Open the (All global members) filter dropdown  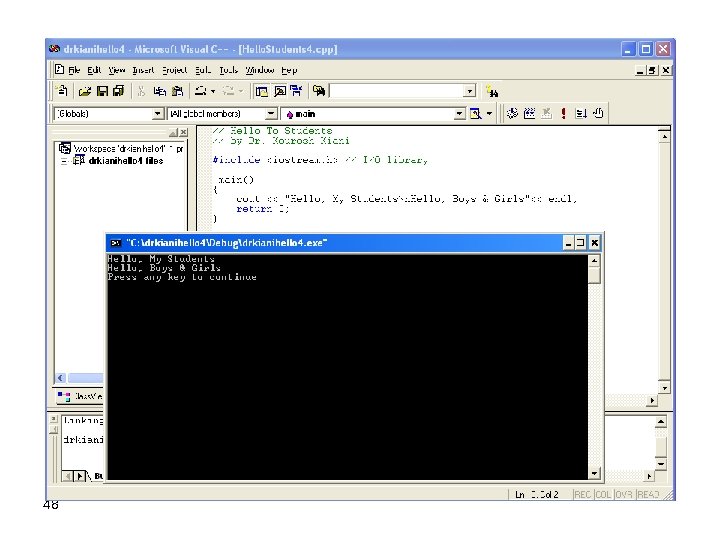pyautogui.click(x=271, y=113)
